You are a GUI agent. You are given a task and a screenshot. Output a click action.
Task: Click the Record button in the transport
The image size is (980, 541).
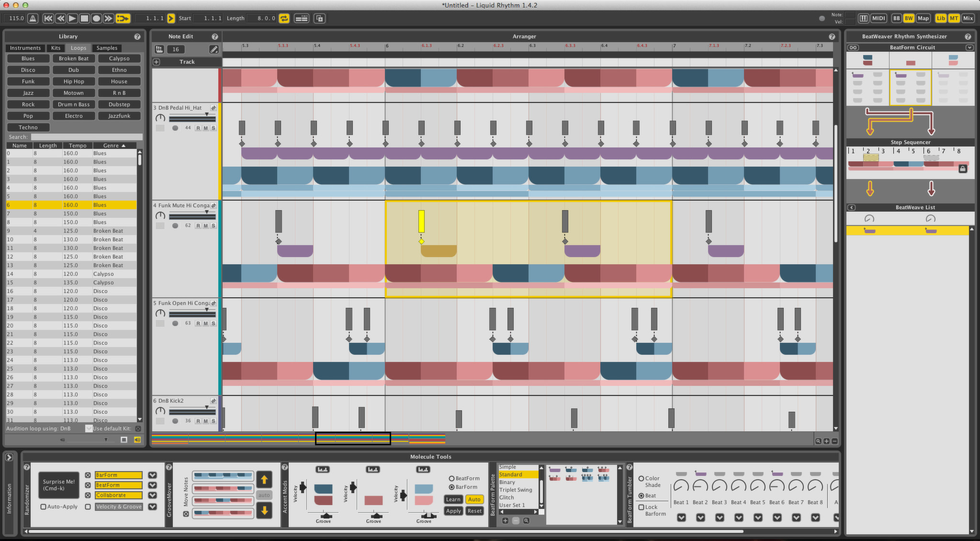tap(96, 18)
